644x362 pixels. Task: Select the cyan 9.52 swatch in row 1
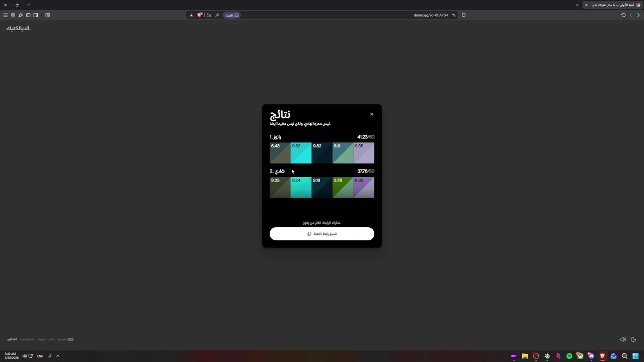coord(301,153)
